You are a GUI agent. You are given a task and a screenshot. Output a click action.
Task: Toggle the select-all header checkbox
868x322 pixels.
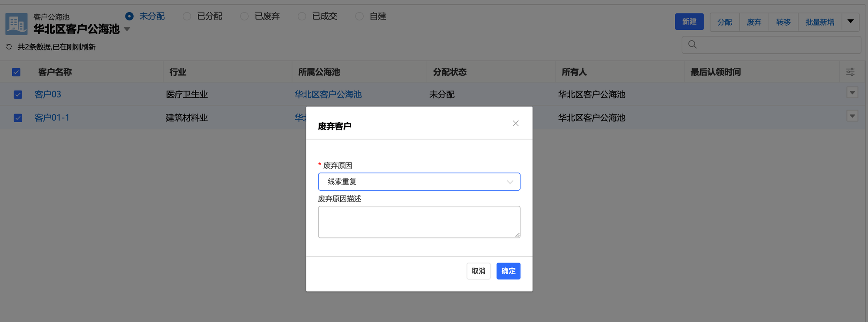[16, 72]
